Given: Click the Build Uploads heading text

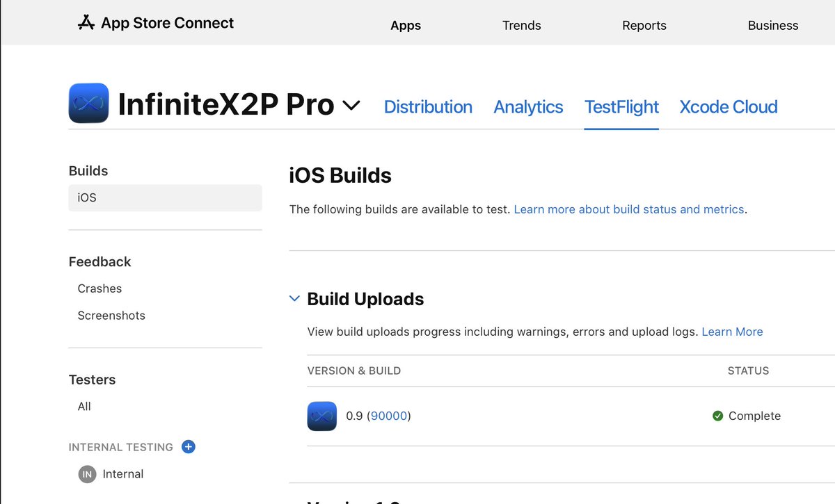Looking at the screenshot, I should 365,299.
